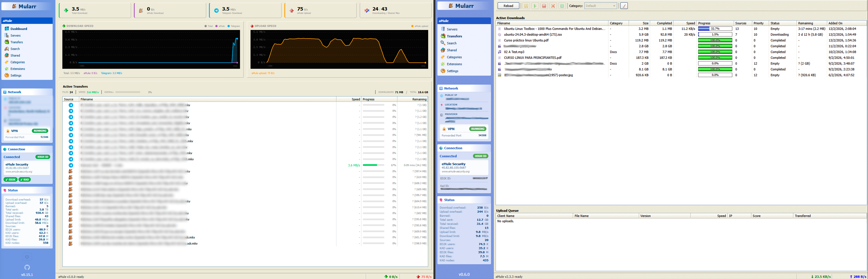Viewport: 868px width, 279px height.
Task: Sort Active Downloads by Size column
Action: (x=639, y=23)
